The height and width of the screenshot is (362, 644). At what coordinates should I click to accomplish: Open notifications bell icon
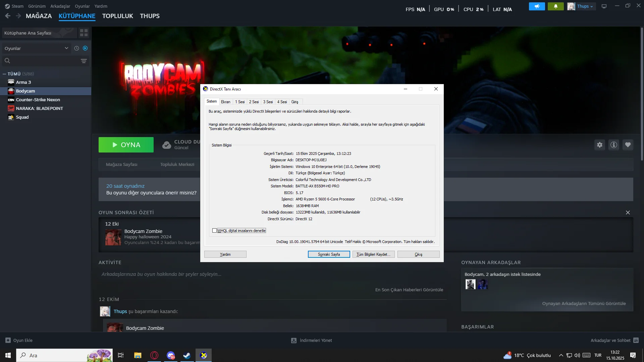pos(555,6)
